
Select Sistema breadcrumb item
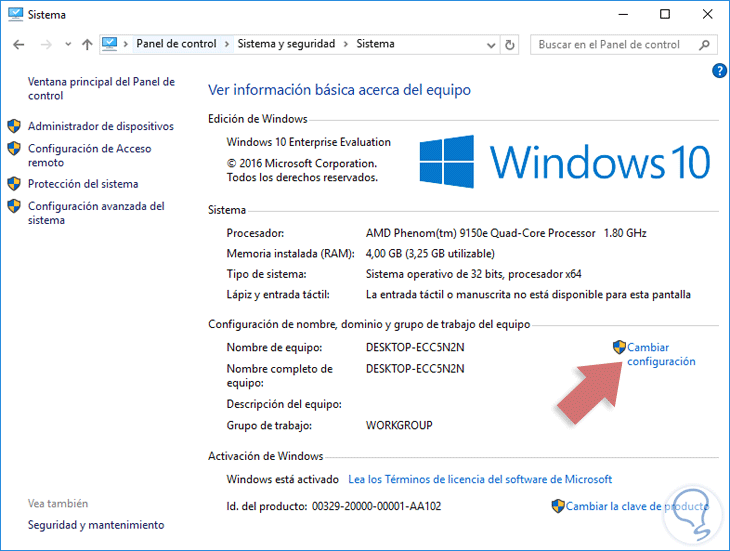click(x=376, y=44)
